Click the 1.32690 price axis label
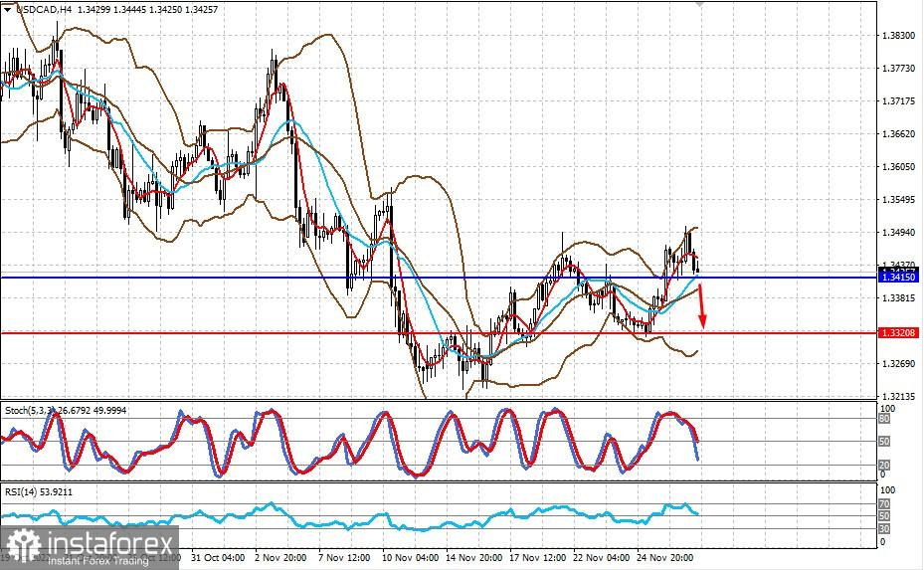924x570 pixels. pyautogui.click(x=899, y=364)
